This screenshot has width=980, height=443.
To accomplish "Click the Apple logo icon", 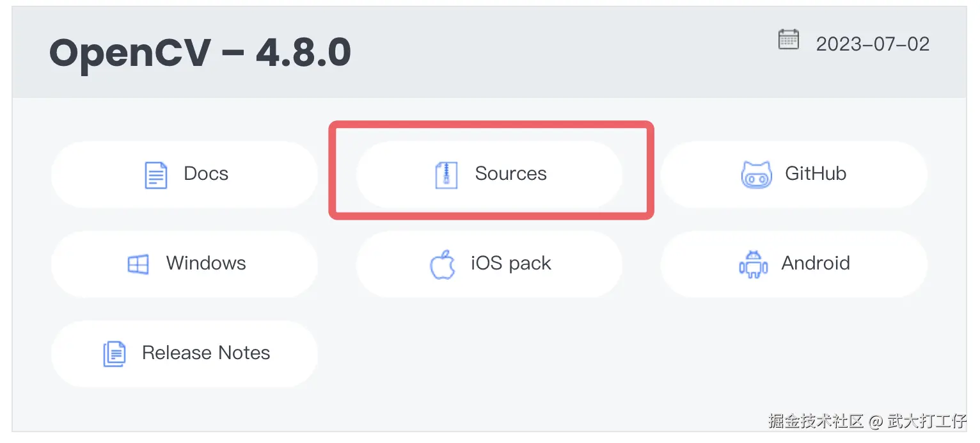I will (x=442, y=264).
